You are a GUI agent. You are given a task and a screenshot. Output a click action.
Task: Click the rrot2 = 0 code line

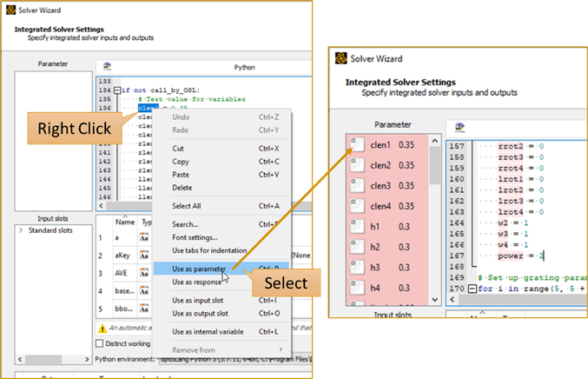tap(520, 146)
